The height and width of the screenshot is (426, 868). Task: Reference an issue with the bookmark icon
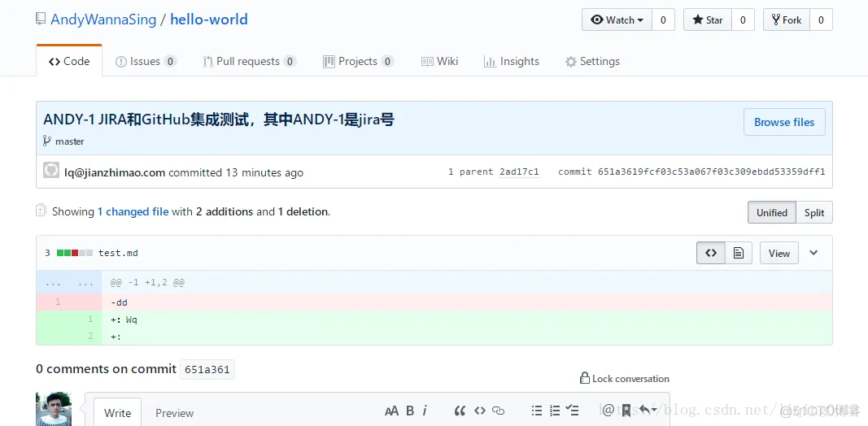pyautogui.click(x=626, y=410)
